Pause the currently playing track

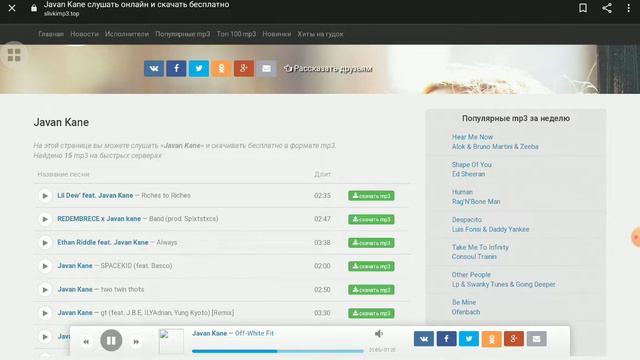(x=111, y=340)
